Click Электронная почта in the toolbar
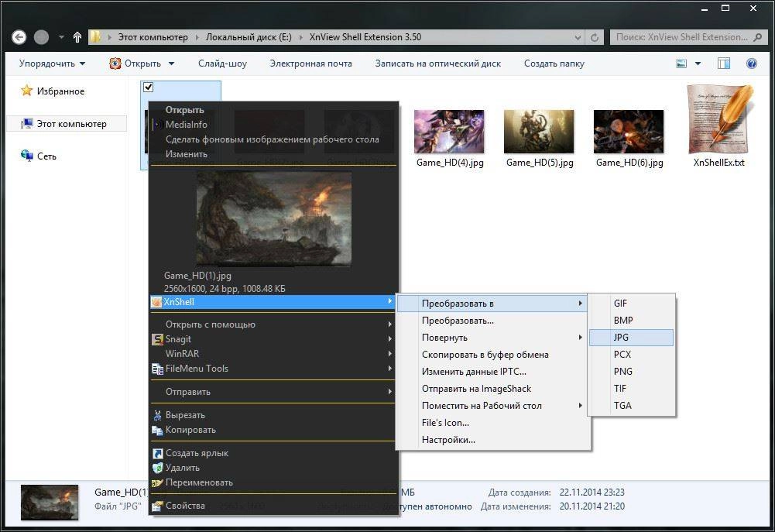Screen dimensions: 775x532 (x=311, y=63)
